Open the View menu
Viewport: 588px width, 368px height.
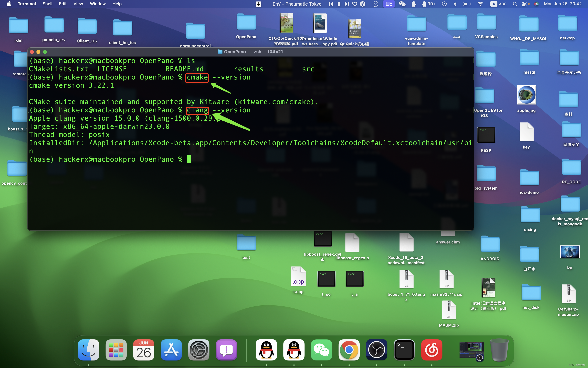(x=78, y=4)
